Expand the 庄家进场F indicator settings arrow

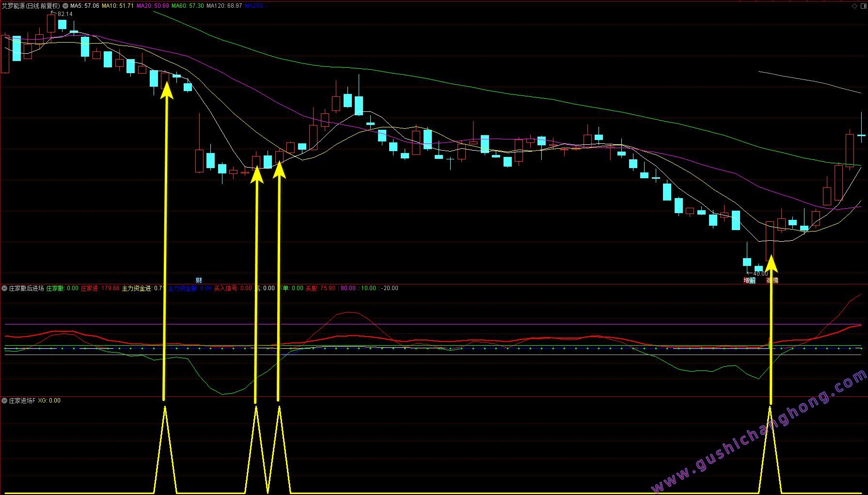pos(4,401)
